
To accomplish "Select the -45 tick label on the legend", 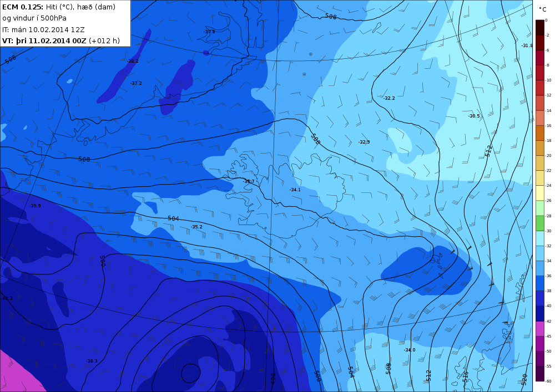I will coord(548,336).
